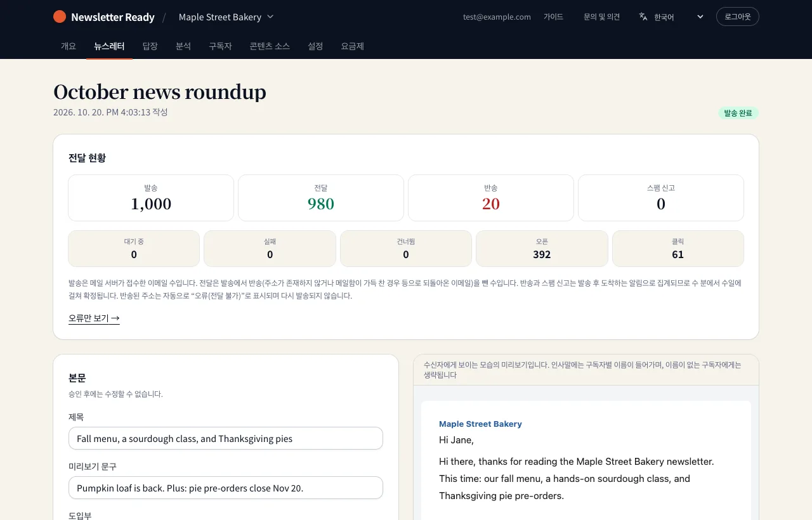Click the 건너뜀 stat tile
812x520 pixels.
(406, 249)
